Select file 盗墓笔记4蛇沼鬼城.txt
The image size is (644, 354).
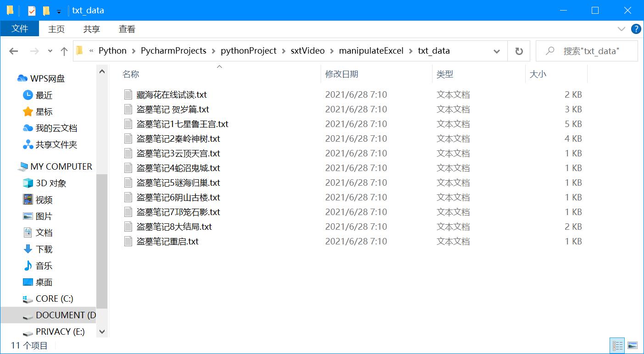(178, 168)
